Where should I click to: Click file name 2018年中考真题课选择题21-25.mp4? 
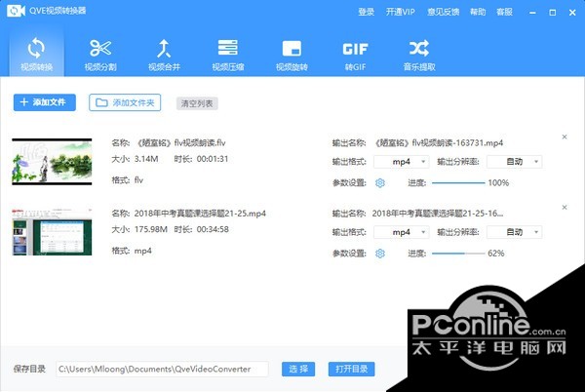(200, 214)
